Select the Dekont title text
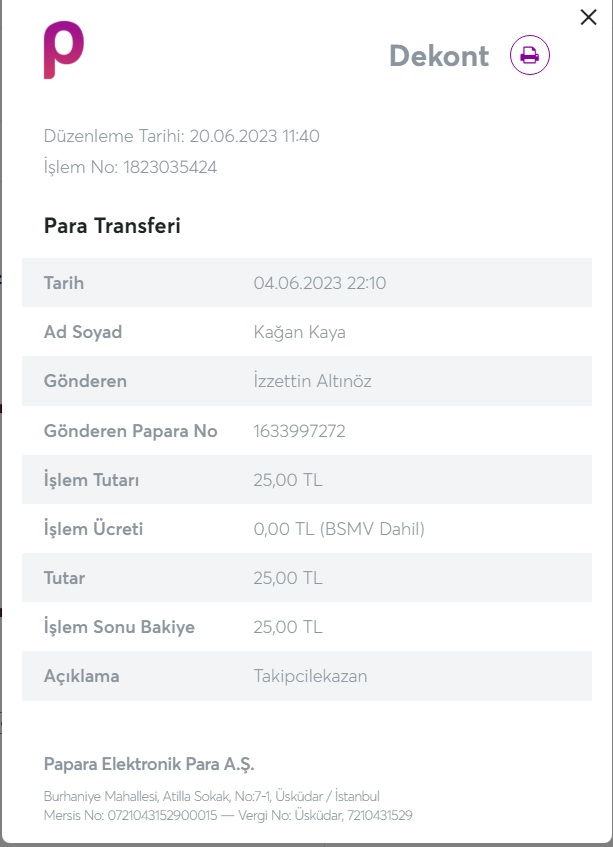 coord(439,56)
